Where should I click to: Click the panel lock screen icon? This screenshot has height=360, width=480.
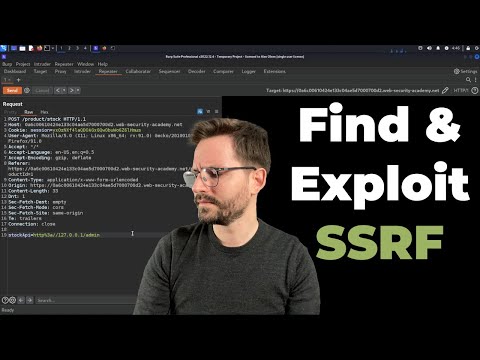tap(468, 48)
